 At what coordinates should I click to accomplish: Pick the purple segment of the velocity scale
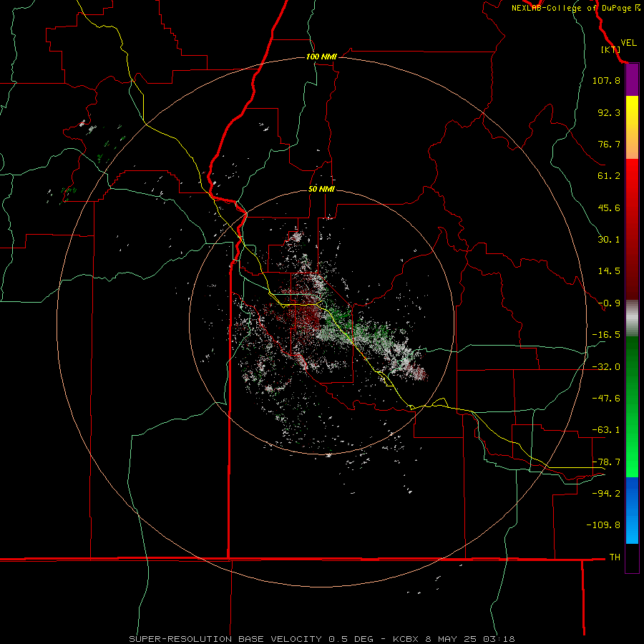click(x=632, y=80)
